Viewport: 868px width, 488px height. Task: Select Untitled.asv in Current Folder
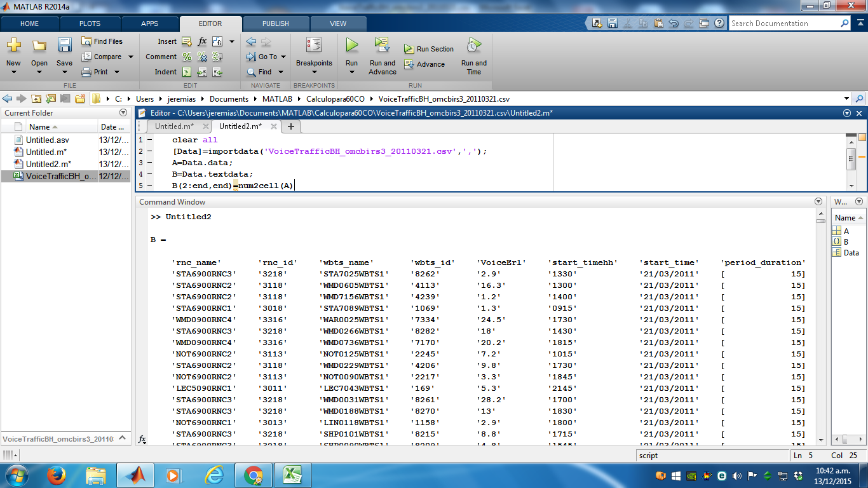tap(48, 140)
